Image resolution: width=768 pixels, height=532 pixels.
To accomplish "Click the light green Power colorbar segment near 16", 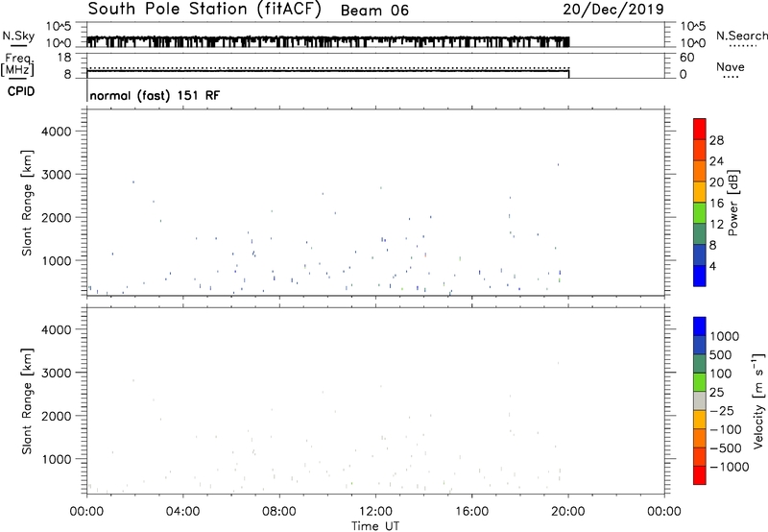I will pos(700,213).
